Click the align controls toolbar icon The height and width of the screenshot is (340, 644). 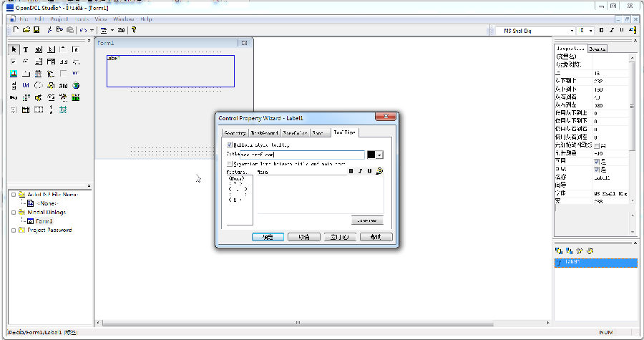[104, 30]
